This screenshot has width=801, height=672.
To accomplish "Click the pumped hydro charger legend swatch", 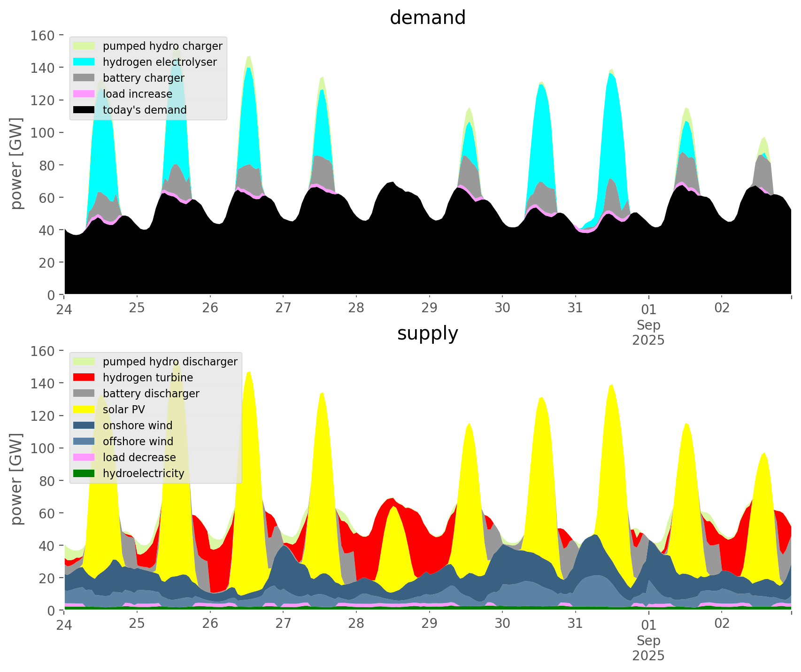I will point(84,46).
